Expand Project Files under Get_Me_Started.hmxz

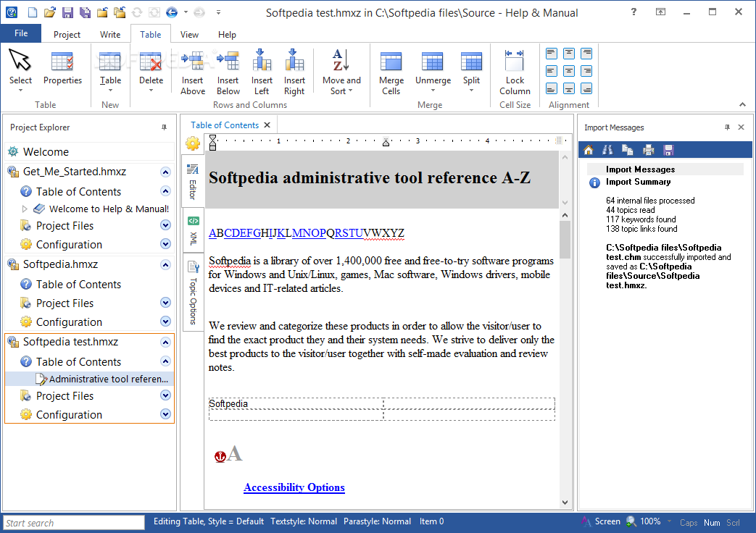coord(165,225)
